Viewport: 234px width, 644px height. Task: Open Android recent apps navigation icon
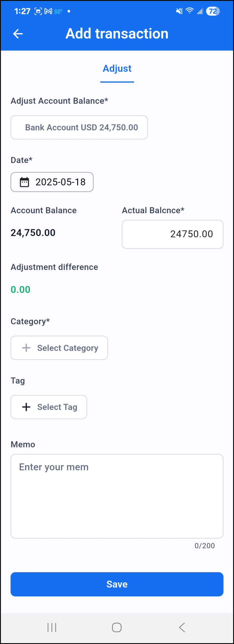52,627
